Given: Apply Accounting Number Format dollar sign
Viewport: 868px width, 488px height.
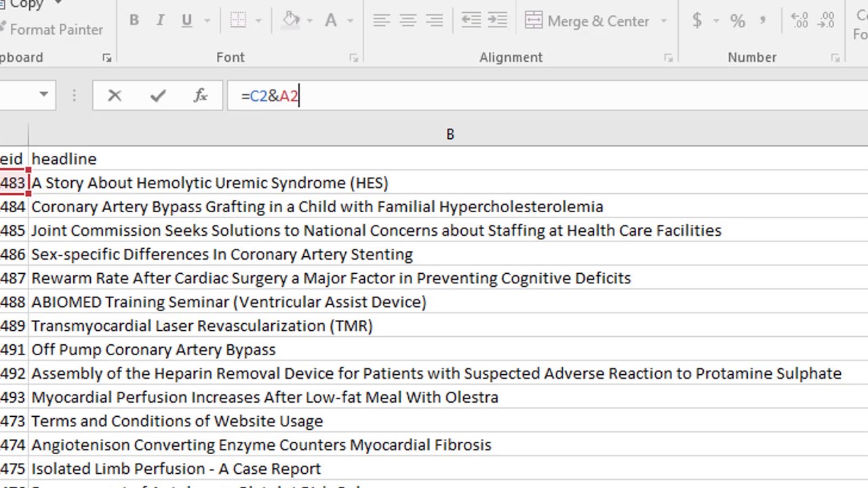Looking at the screenshot, I should 696,20.
